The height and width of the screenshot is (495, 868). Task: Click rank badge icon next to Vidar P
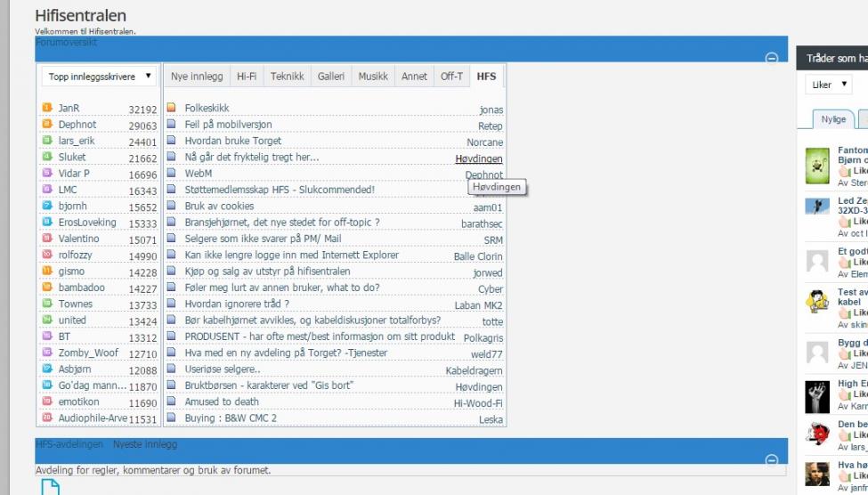[x=47, y=173]
